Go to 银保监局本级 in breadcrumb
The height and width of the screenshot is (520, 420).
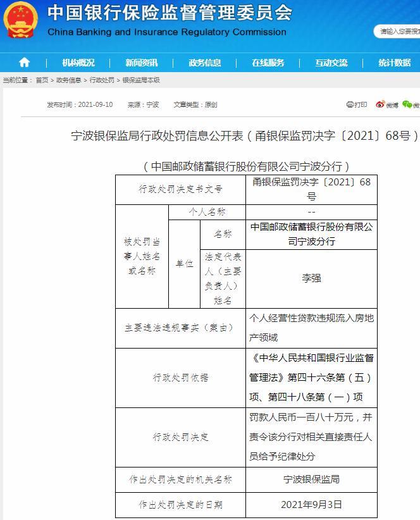pos(141,80)
